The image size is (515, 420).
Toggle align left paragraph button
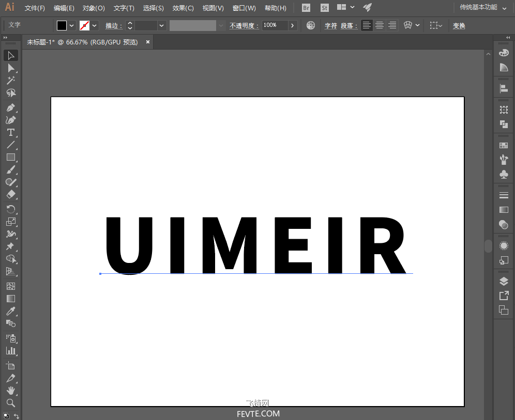coord(367,25)
